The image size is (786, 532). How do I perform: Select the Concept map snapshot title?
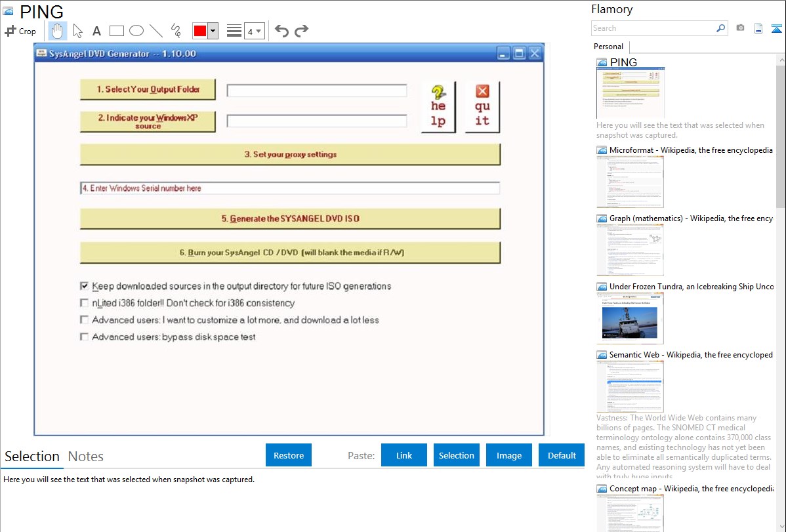click(692, 489)
